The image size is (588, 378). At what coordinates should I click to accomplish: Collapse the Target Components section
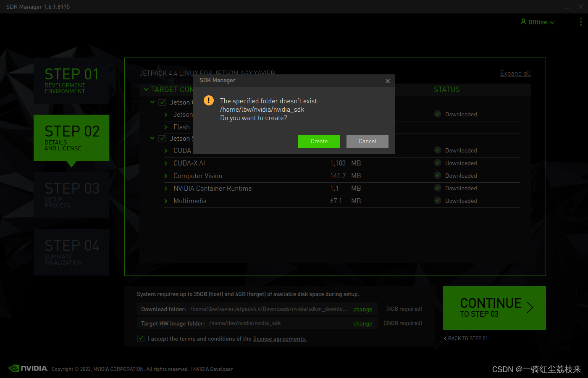tap(146, 89)
